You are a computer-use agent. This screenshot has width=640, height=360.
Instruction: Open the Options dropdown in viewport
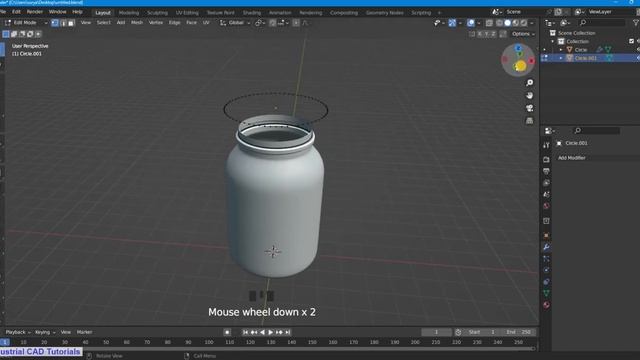coord(523,34)
